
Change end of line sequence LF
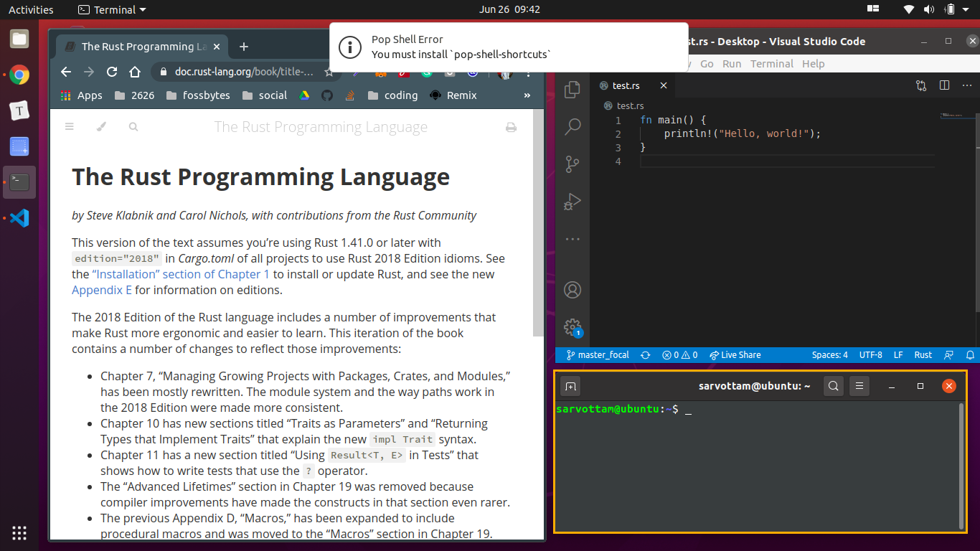(x=898, y=355)
